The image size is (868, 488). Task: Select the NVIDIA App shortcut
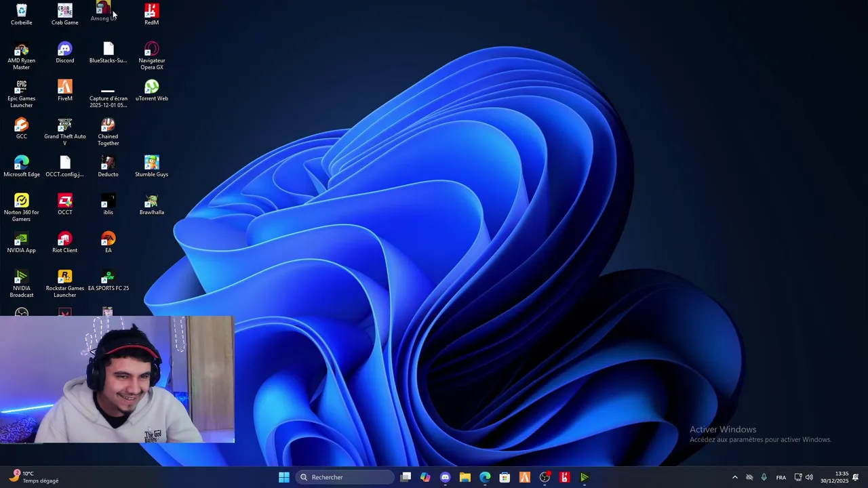point(22,243)
